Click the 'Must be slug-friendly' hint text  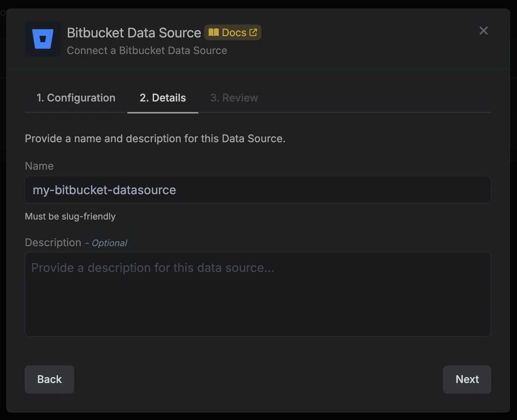70,217
